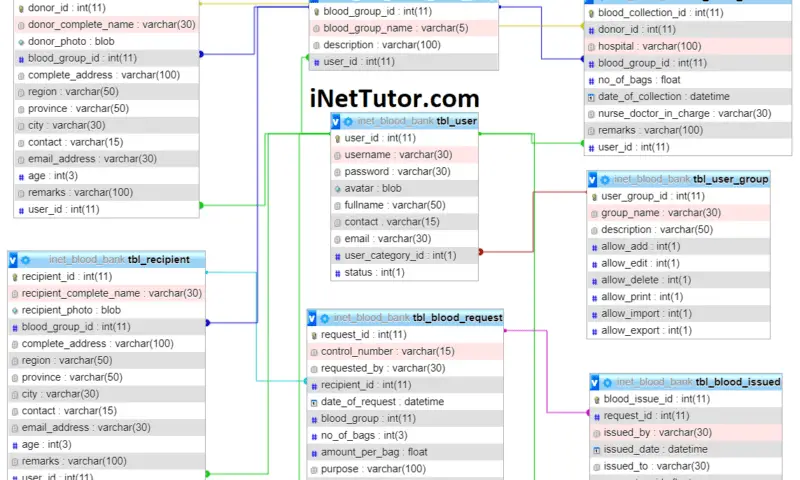Viewport: 800px width, 480px height.
Task: Click the control_number column in tbl_blood_request
Action: (x=388, y=351)
